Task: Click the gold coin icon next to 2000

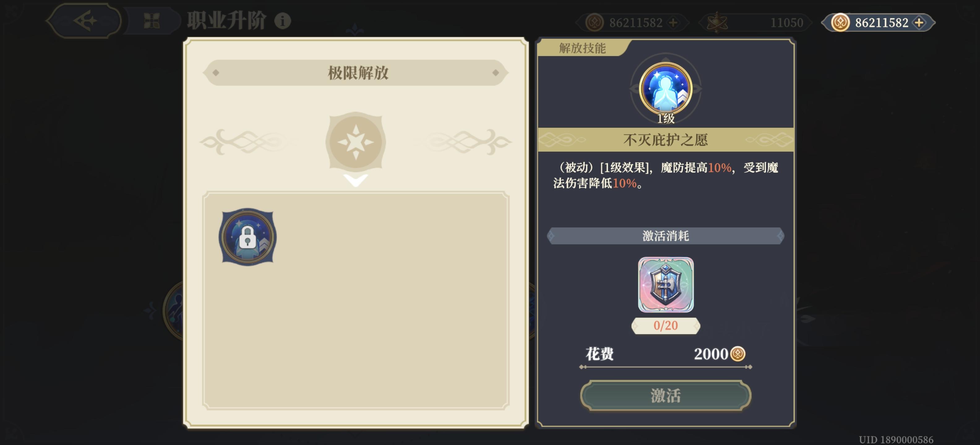Action: pos(738,354)
